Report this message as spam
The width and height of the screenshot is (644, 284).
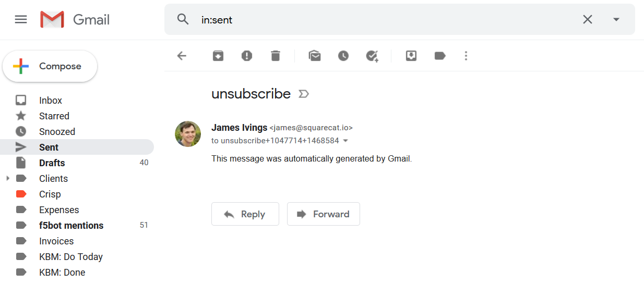click(247, 56)
